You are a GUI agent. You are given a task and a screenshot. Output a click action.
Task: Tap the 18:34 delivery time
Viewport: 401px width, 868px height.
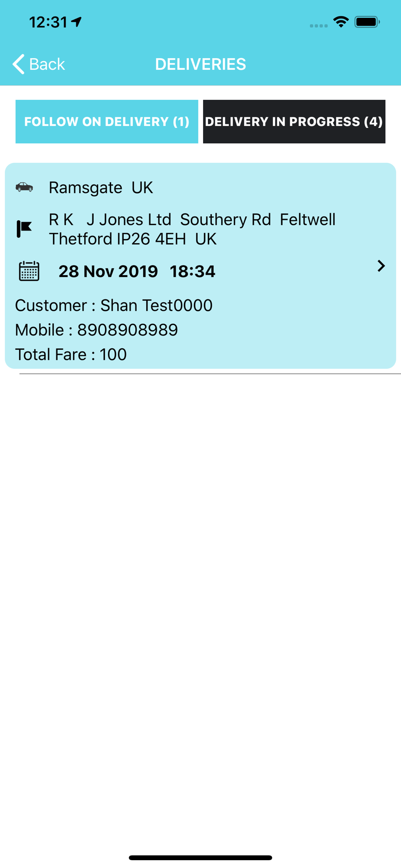point(192,271)
